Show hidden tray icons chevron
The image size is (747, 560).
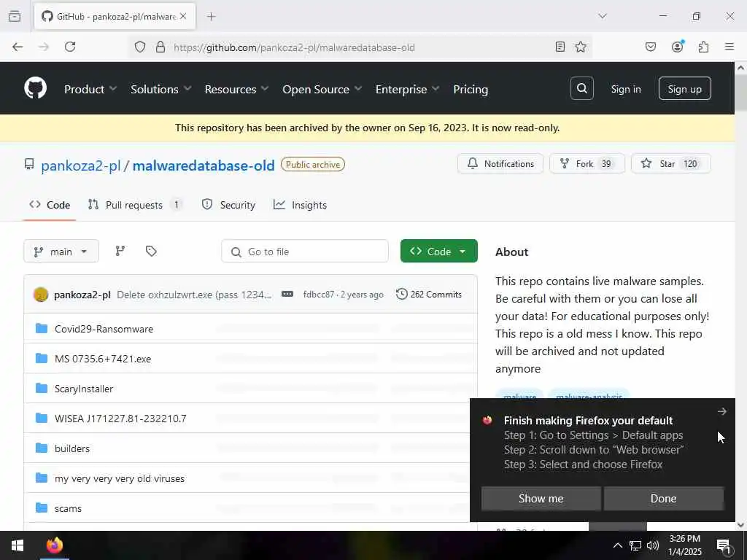(x=617, y=545)
